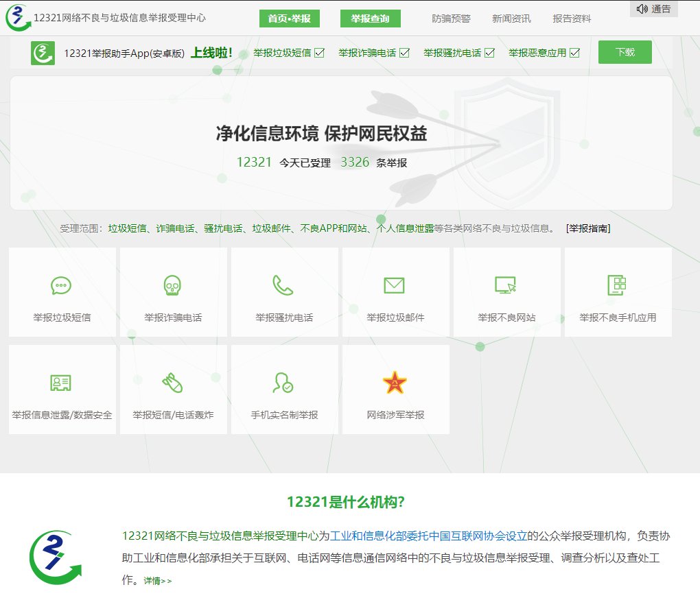Open 举报骚扰电话 via the phone icon

284,284
